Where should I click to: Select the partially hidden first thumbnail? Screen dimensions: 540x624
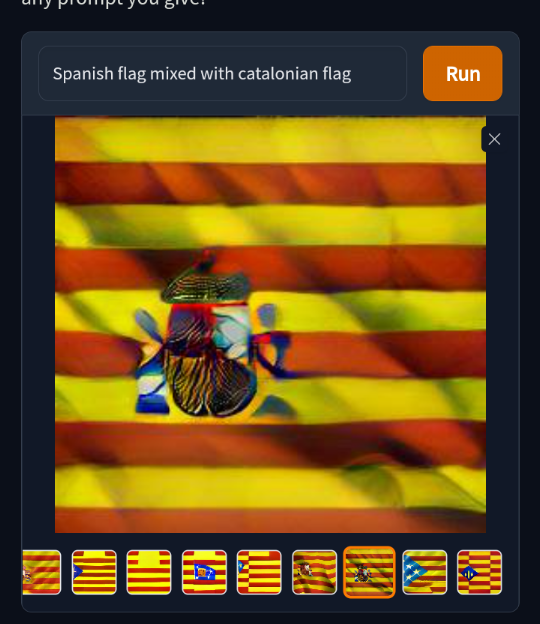click(42, 572)
